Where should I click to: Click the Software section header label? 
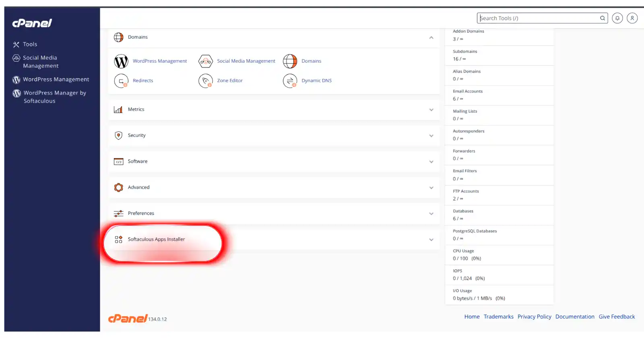pos(138,161)
